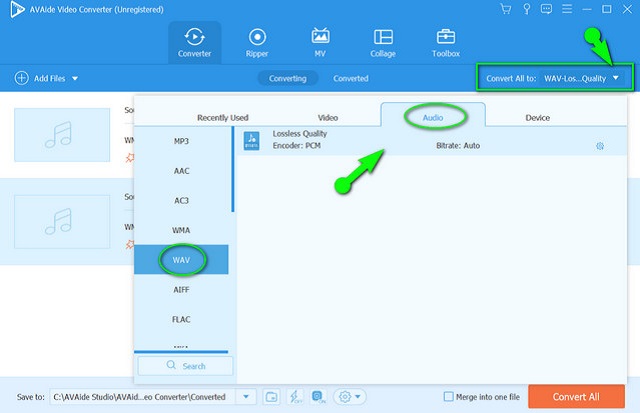Viewport: 640px width, 413px height.
Task: Switch to the Video format tab
Action: pos(321,118)
